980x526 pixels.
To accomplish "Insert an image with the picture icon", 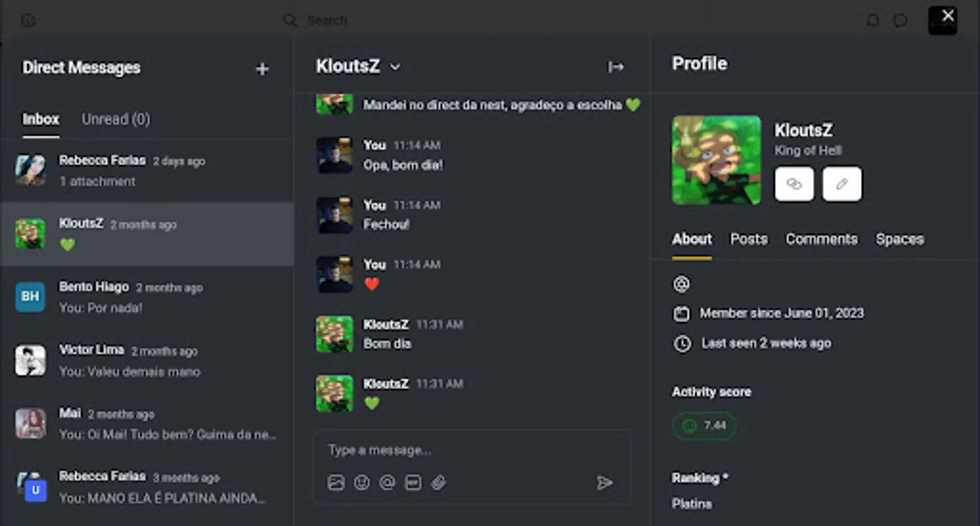I will point(336,483).
